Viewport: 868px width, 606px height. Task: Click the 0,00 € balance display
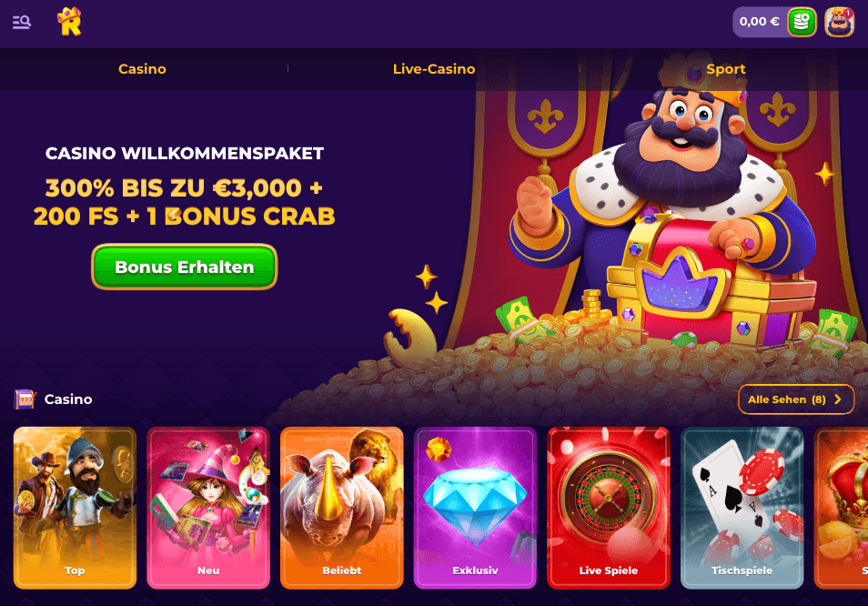pos(760,22)
